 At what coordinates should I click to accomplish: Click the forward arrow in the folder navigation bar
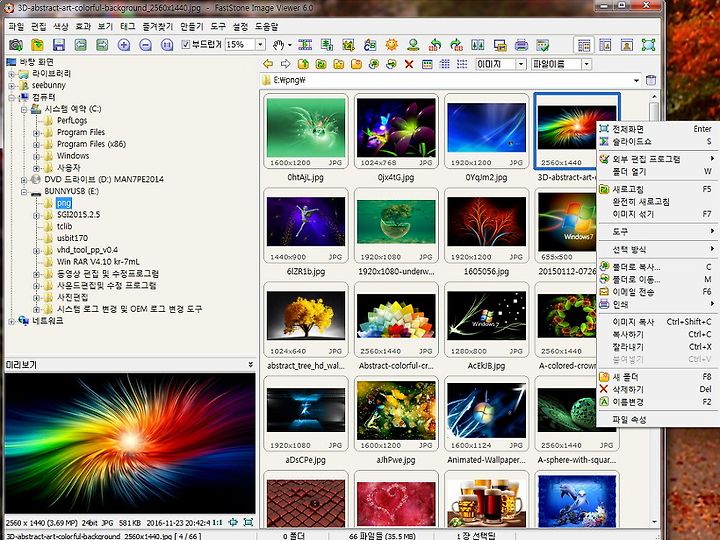[x=285, y=64]
